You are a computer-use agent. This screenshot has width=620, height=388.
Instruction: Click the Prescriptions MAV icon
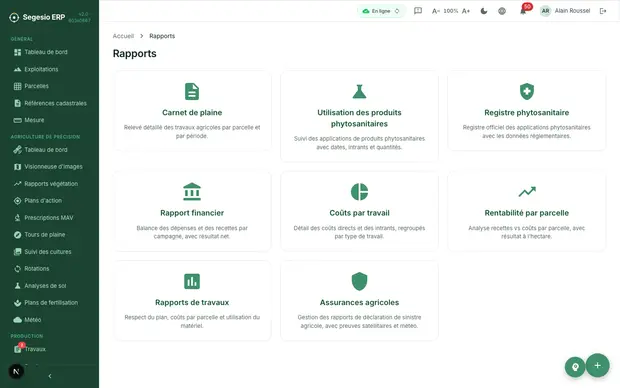click(x=17, y=218)
